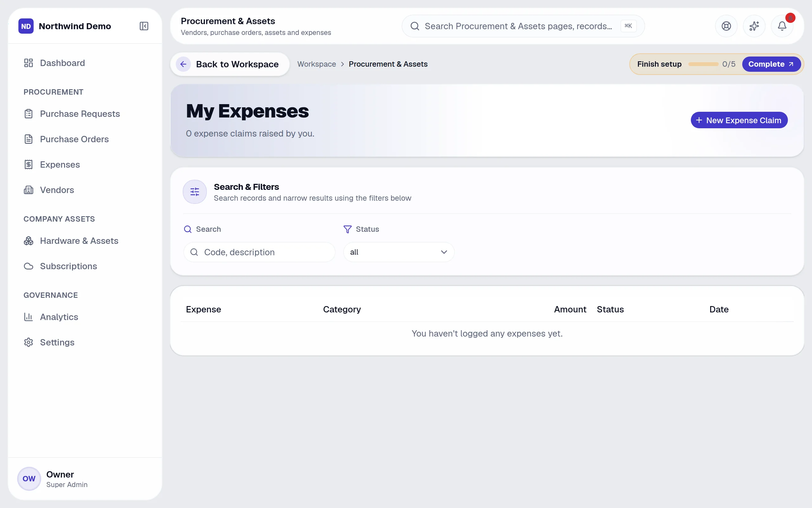The width and height of the screenshot is (812, 508).
Task: Click the Analytics bar chart icon
Action: [29, 317]
